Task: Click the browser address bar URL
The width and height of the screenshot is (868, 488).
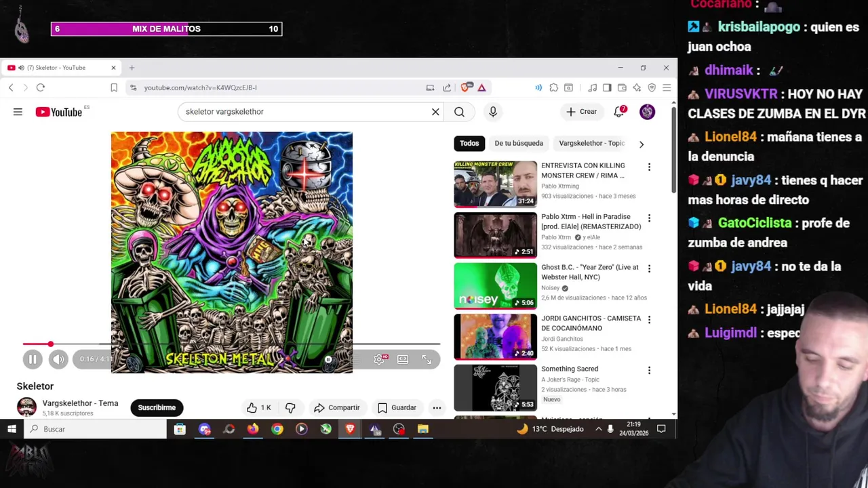Action: [x=201, y=87]
